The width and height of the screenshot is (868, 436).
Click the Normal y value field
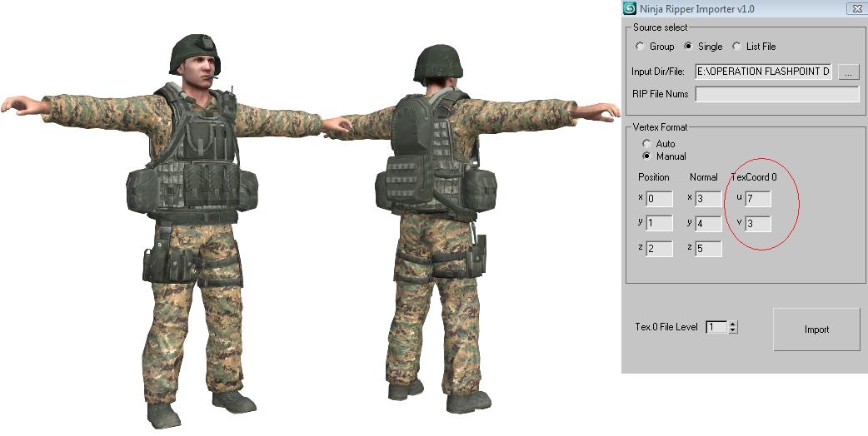[709, 223]
